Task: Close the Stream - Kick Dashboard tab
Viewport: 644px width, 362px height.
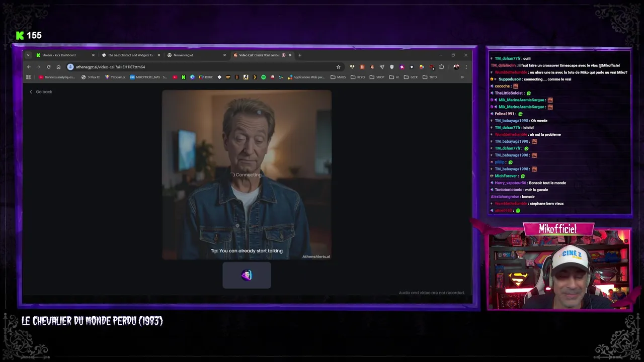Action: click(x=93, y=55)
